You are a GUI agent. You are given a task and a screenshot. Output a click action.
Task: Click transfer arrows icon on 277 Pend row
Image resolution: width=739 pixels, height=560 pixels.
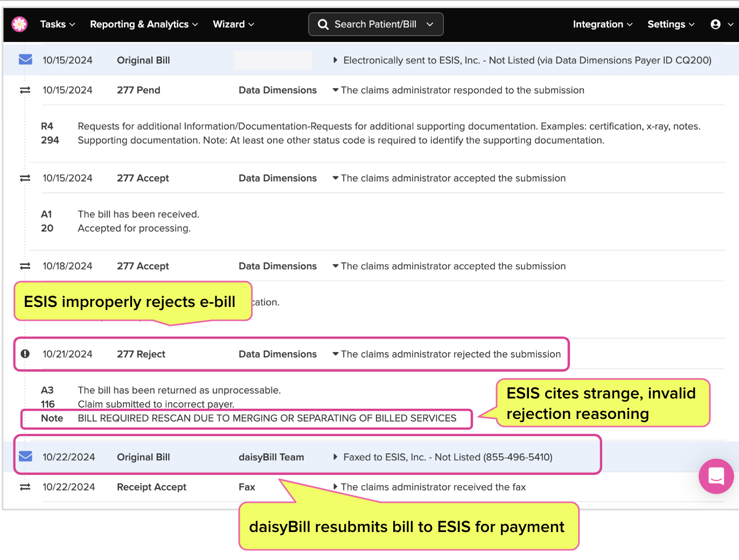pyautogui.click(x=25, y=90)
